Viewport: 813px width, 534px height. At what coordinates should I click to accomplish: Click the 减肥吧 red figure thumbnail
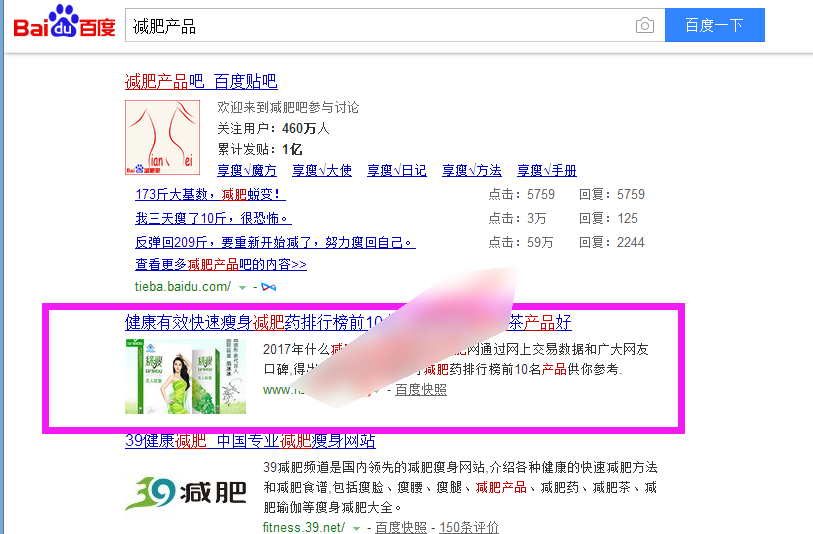[x=162, y=137]
